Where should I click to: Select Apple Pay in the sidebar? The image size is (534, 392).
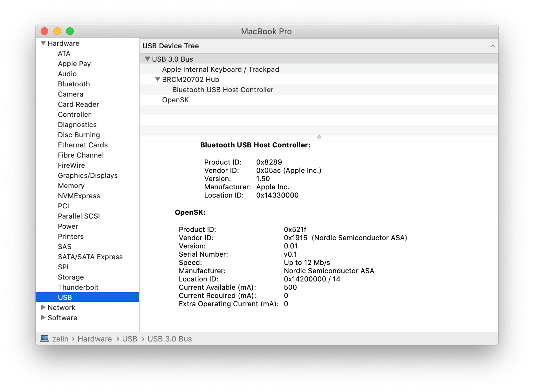(x=74, y=64)
